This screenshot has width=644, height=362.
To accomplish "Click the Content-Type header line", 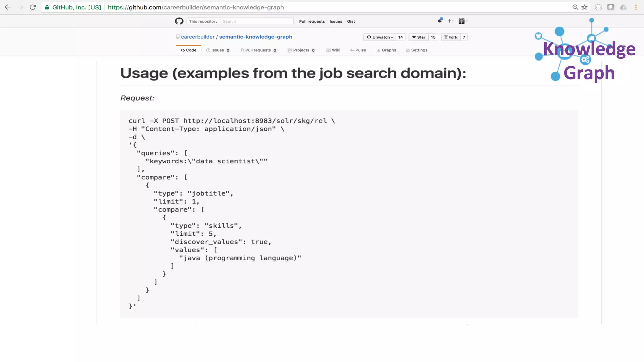I will [206, 129].
